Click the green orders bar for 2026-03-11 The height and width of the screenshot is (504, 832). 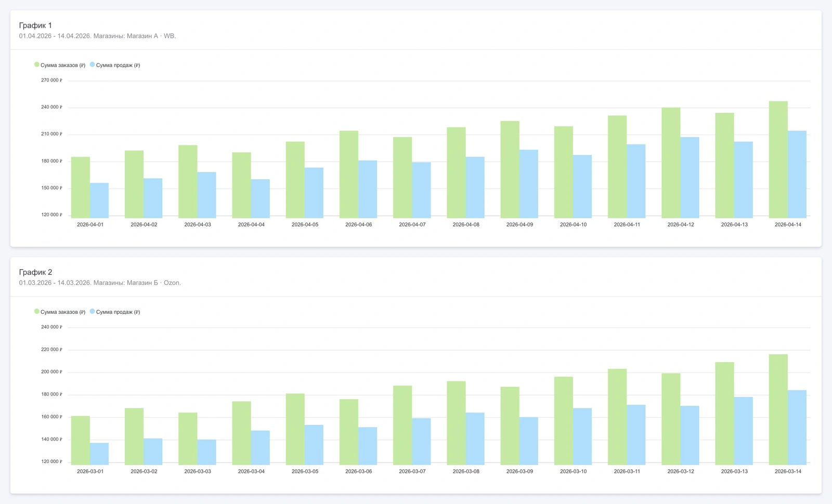click(617, 417)
